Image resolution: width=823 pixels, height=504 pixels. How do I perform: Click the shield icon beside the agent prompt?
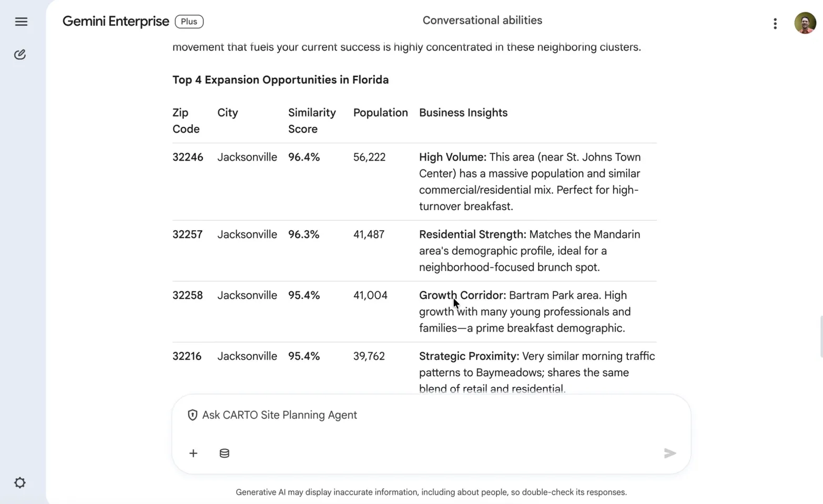pyautogui.click(x=192, y=415)
